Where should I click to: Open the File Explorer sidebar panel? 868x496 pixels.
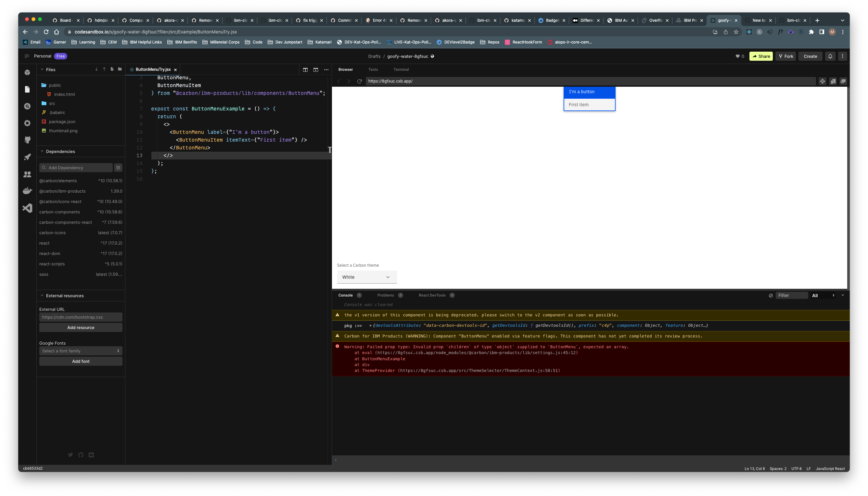coord(27,89)
